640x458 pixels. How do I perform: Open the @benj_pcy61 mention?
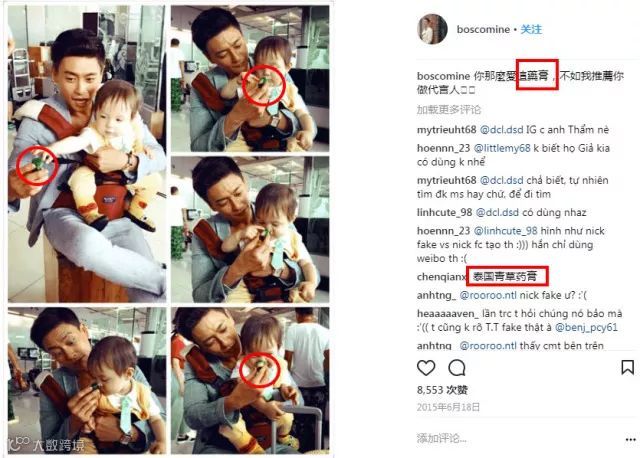tap(586, 327)
